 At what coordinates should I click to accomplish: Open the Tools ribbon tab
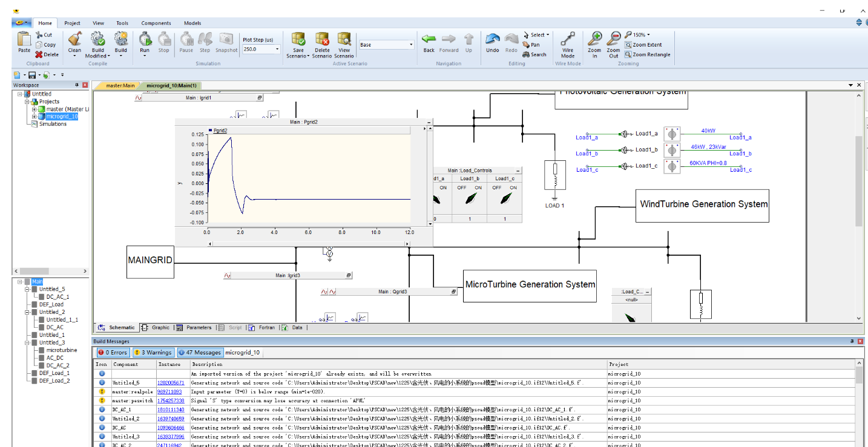pyautogui.click(x=122, y=23)
